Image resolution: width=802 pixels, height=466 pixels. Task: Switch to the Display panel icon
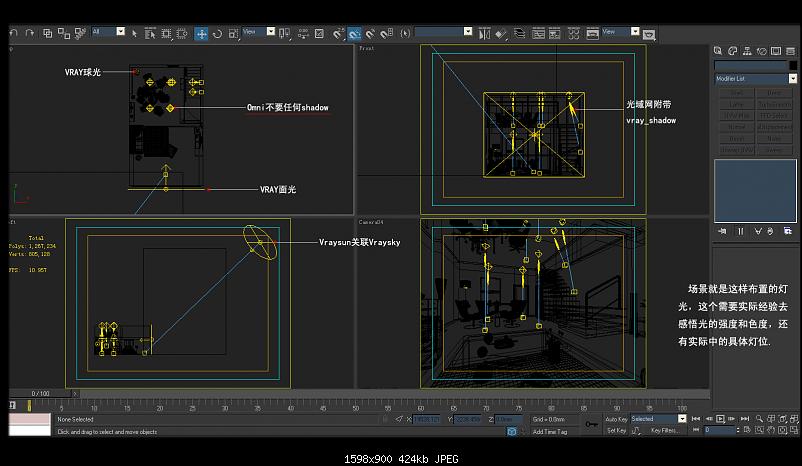774,51
